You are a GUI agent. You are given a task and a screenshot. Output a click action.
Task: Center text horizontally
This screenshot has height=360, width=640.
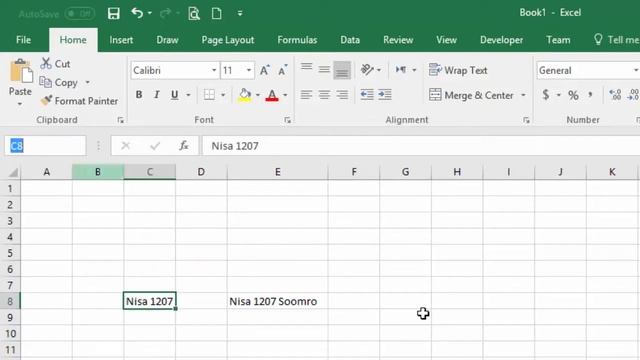(324, 95)
